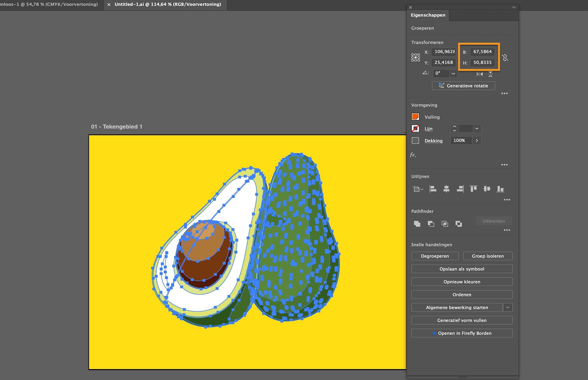588x380 pixels.
Task: Switch to the CMYK 54,78 % document tab
Action: point(49,5)
